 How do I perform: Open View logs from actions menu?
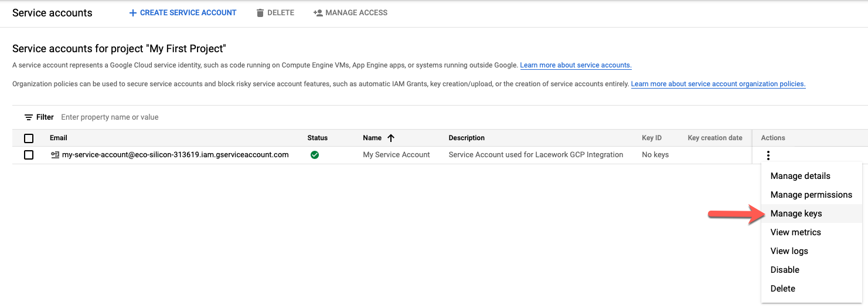pos(811,251)
